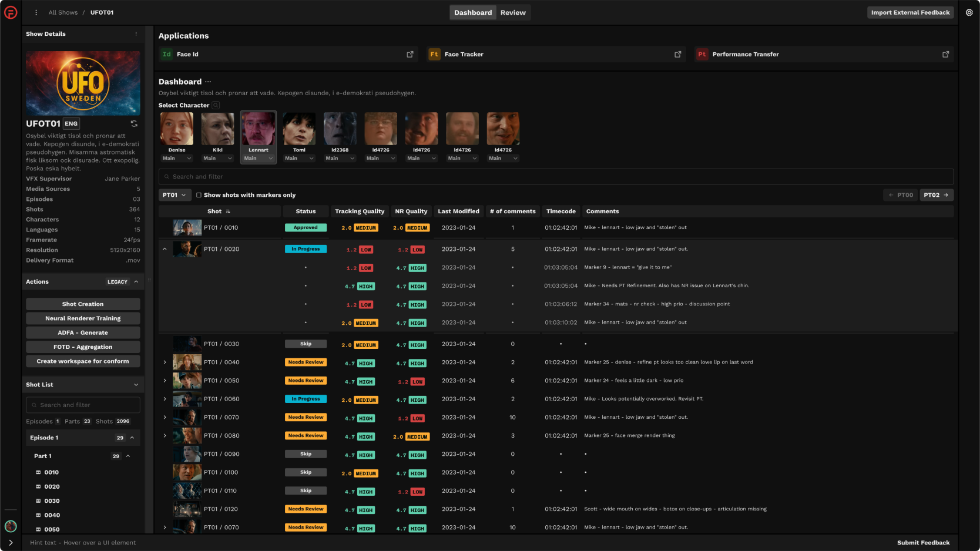Click the Dashboard ellipsis options icon
The height and width of the screenshot is (551, 980).
[208, 82]
